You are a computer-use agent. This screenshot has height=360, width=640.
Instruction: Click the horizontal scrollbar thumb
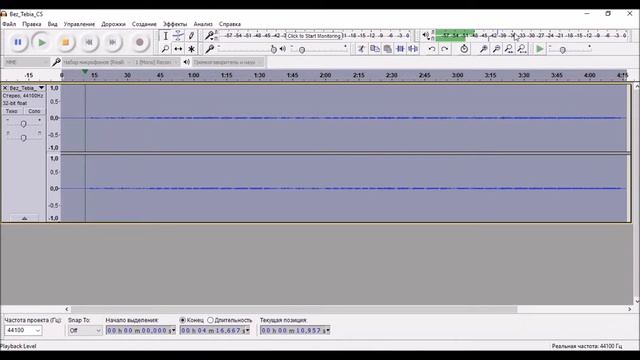point(294,309)
